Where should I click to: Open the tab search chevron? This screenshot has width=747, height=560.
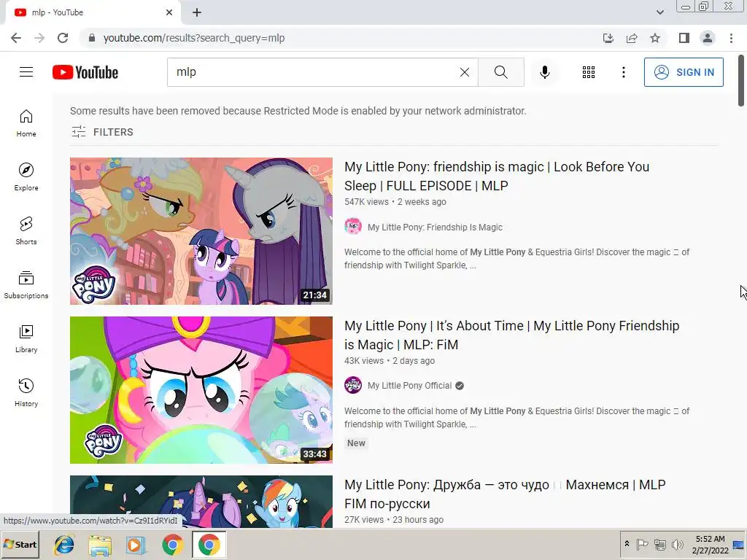(659, 12)
